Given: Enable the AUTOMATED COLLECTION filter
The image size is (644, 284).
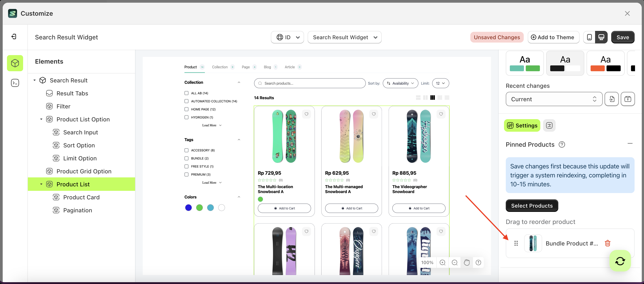Looking at the screenshot, I should point(186,101).
